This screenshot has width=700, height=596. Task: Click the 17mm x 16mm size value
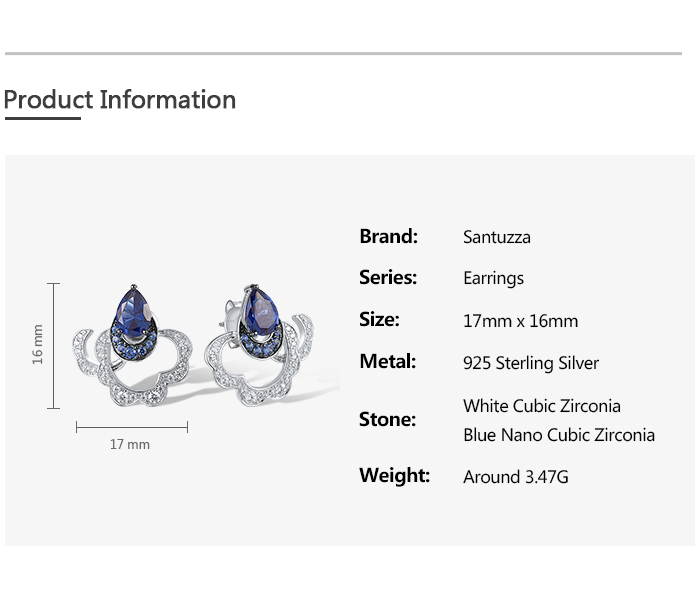point(520,321)
